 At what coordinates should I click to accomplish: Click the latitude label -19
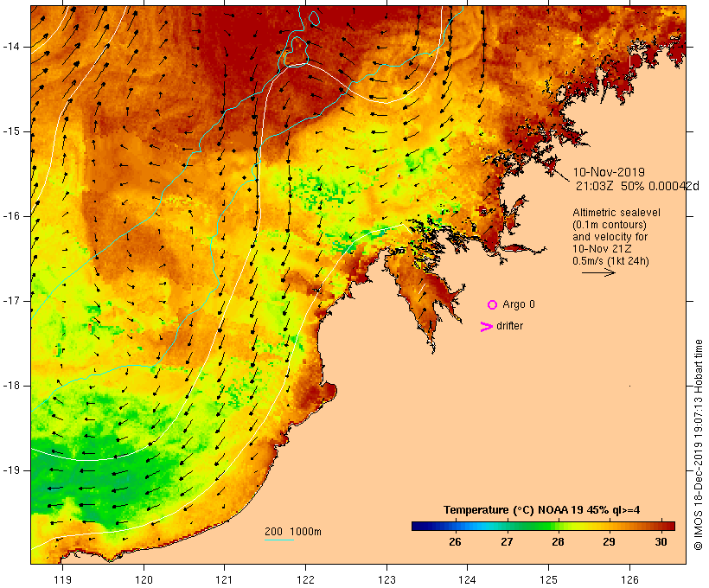pos(11,470)
